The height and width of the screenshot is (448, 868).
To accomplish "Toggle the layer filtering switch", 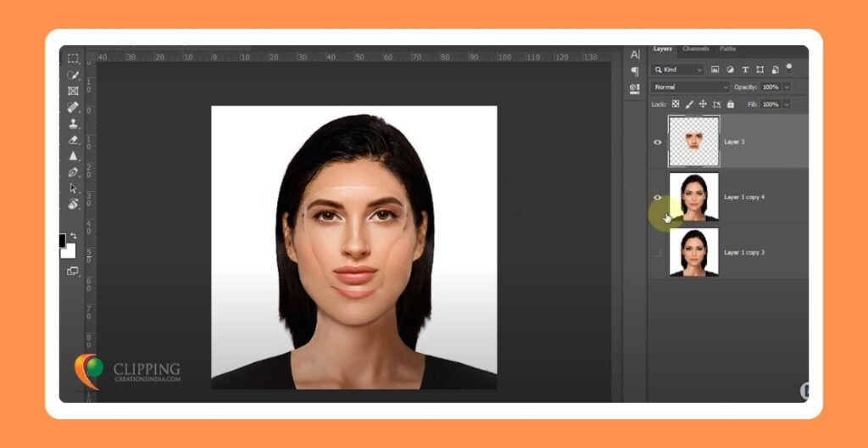I will 789,68.
